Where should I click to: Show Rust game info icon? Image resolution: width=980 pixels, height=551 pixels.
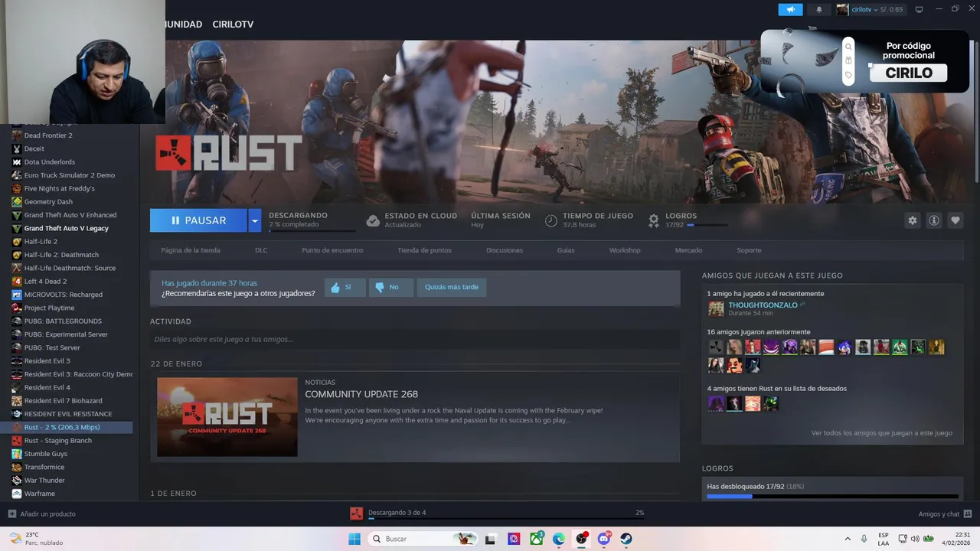(x=933, y=220)
